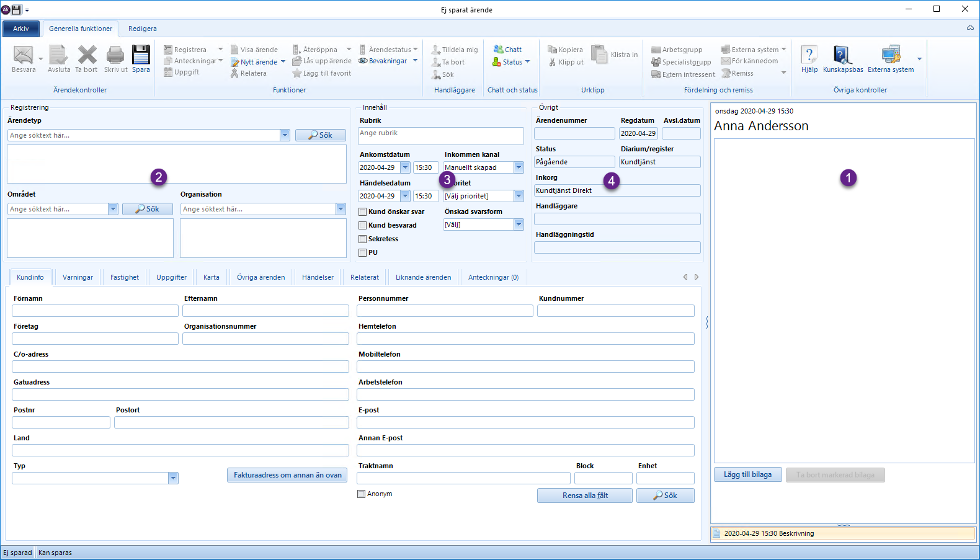
Task: Switch to the Fastighet tab
Action: [125, 277]
